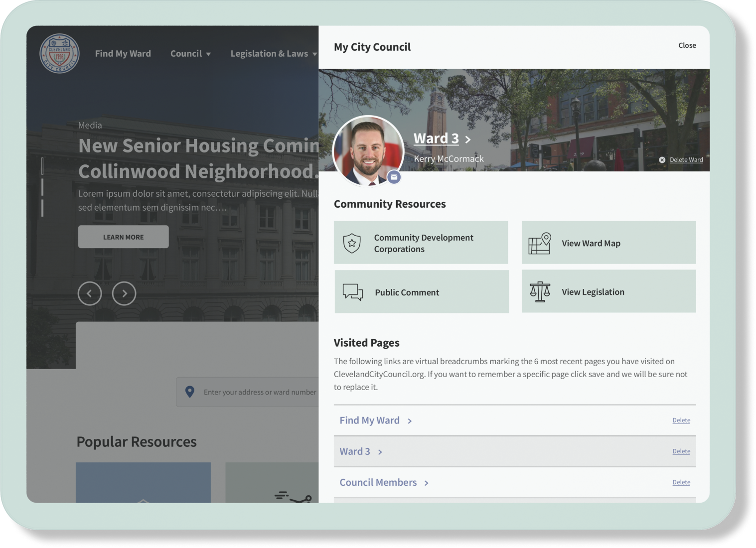Click the Delete Ward link

(x=686, y=160)
